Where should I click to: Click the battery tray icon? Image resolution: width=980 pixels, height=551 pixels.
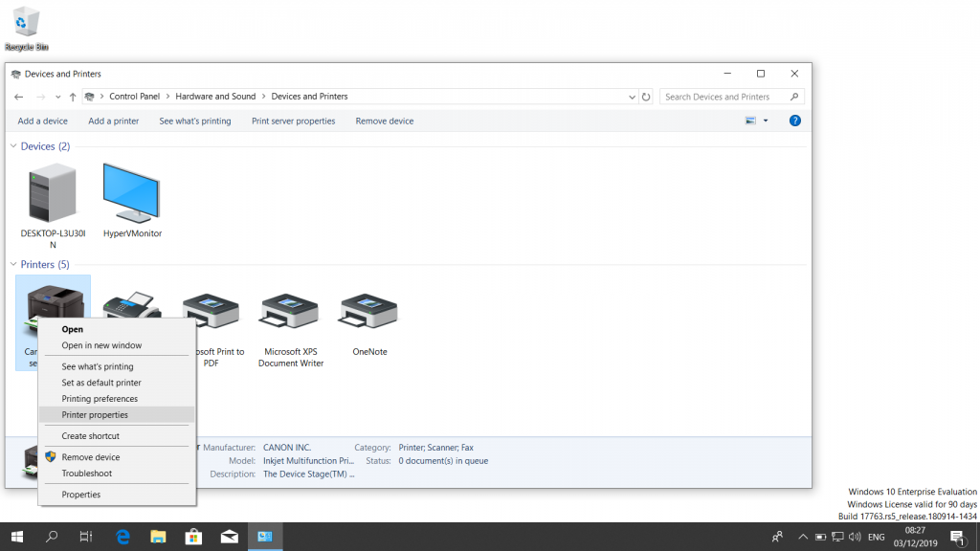820,537
